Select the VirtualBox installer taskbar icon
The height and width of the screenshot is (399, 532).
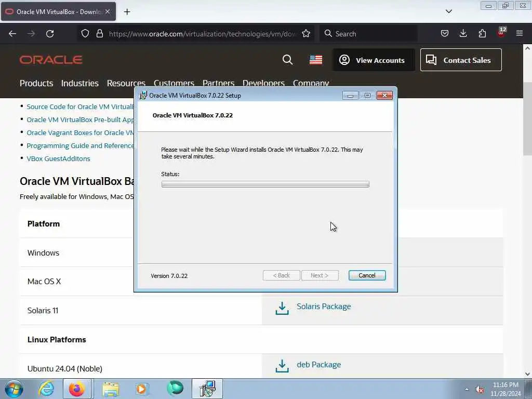coord(207,389)
